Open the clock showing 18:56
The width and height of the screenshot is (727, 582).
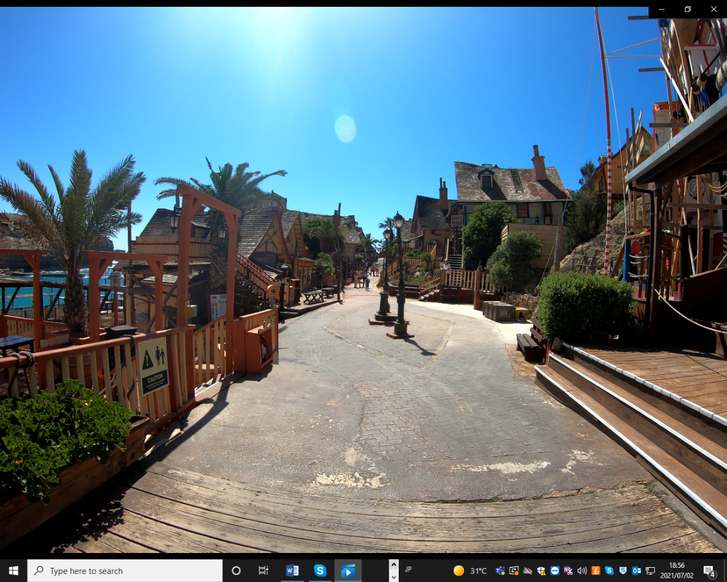click(677, 571)
